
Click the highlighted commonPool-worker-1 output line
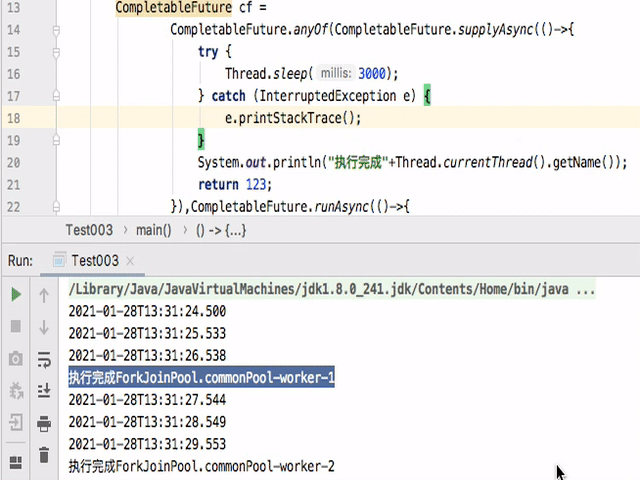click(x=202, y=377)
